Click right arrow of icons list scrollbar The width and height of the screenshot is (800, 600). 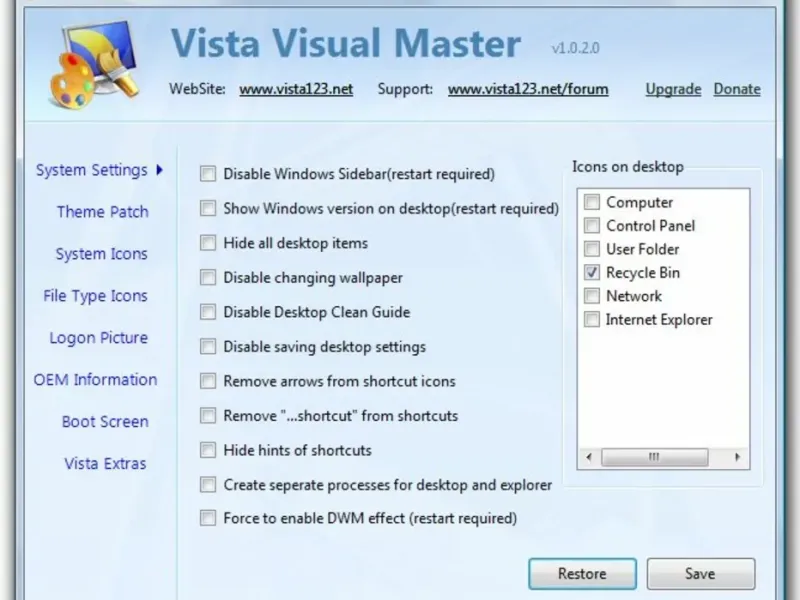pos(737,457)
